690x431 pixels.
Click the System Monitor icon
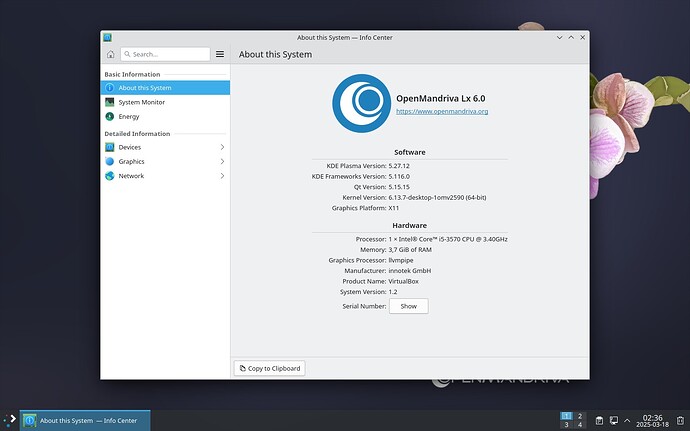point(110,102)
